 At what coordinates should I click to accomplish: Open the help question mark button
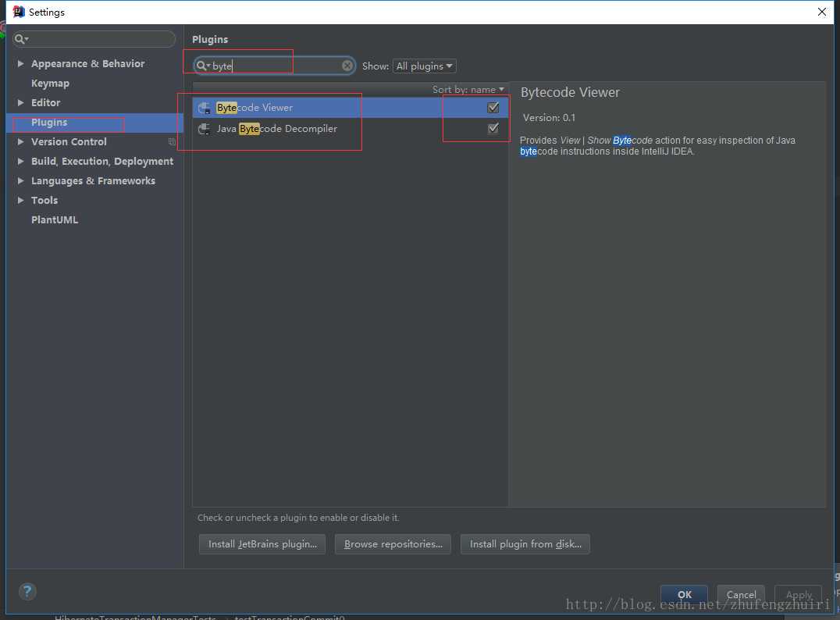coord(27,591)
